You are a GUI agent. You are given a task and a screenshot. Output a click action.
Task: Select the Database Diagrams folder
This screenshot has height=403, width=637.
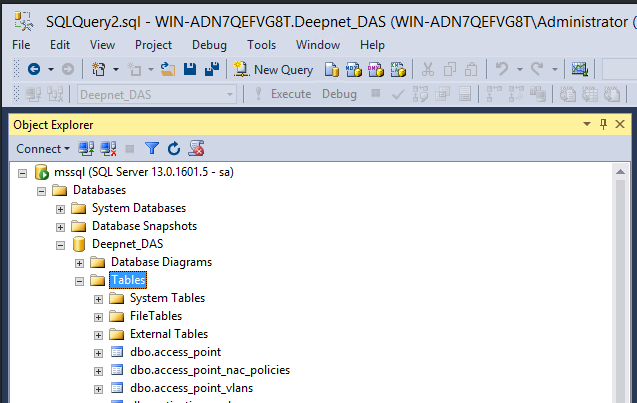tap(161, 262)
